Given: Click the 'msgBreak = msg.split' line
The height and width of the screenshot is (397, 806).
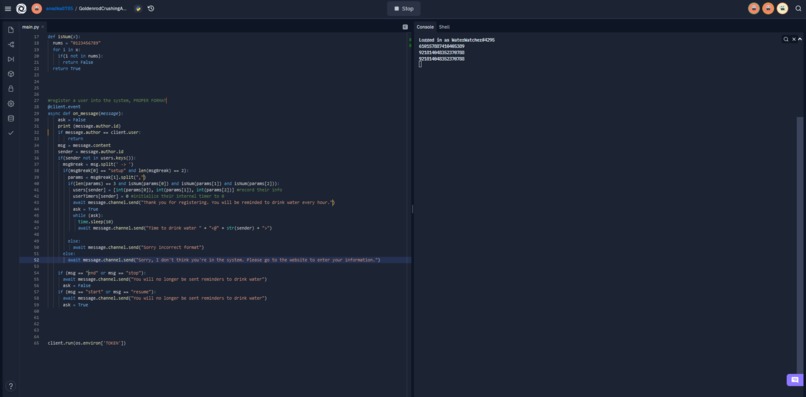Looking at the screenshot, I should pyautogui.click(x=98, y=165).
